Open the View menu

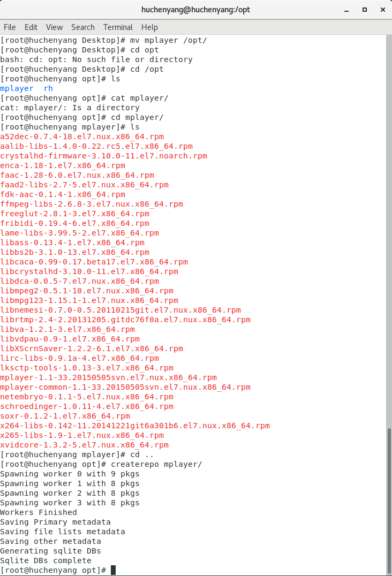(x=55, y=27)
